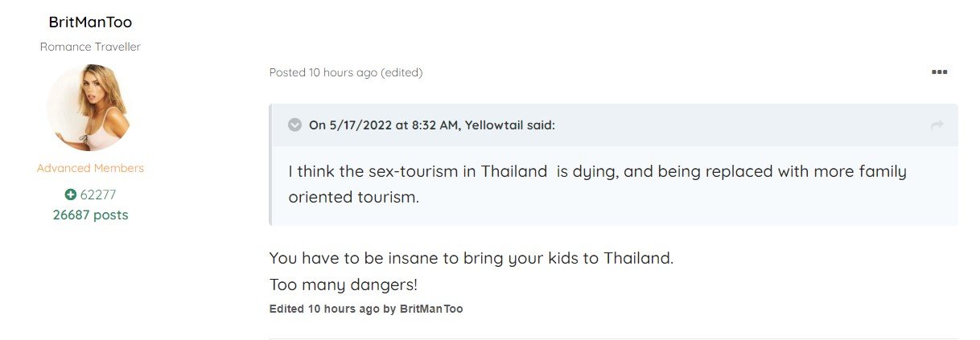Click quoted line about sex-tourism in Thailand
This screenshot has width=980, height=340.
[597, 171]
